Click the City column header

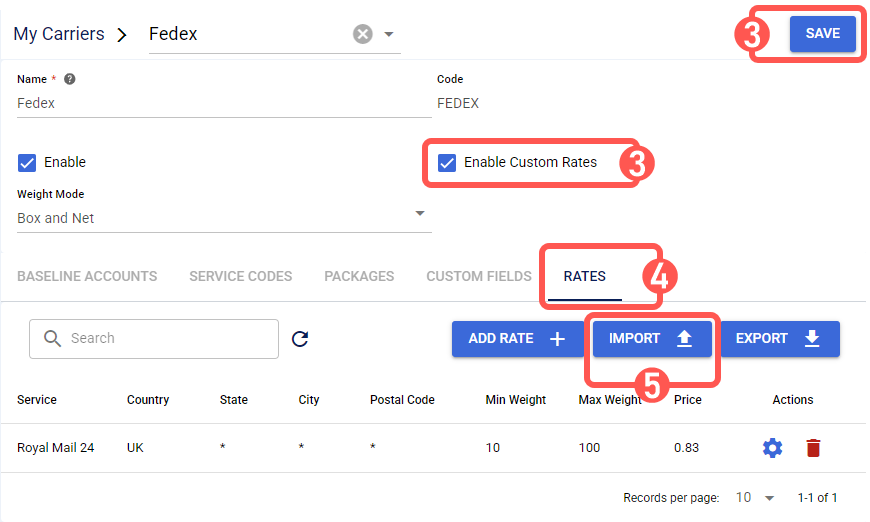click(x=308, y=400)
